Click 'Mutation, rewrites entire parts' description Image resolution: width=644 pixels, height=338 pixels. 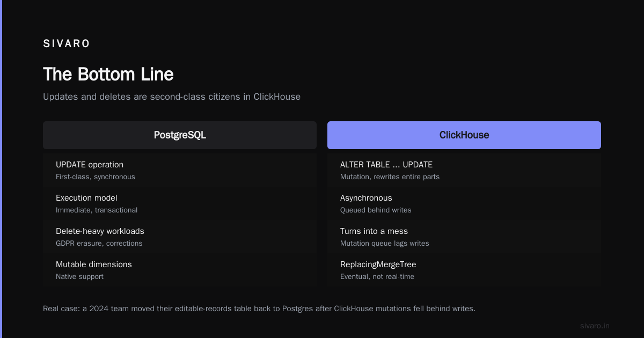pos(390,177)
